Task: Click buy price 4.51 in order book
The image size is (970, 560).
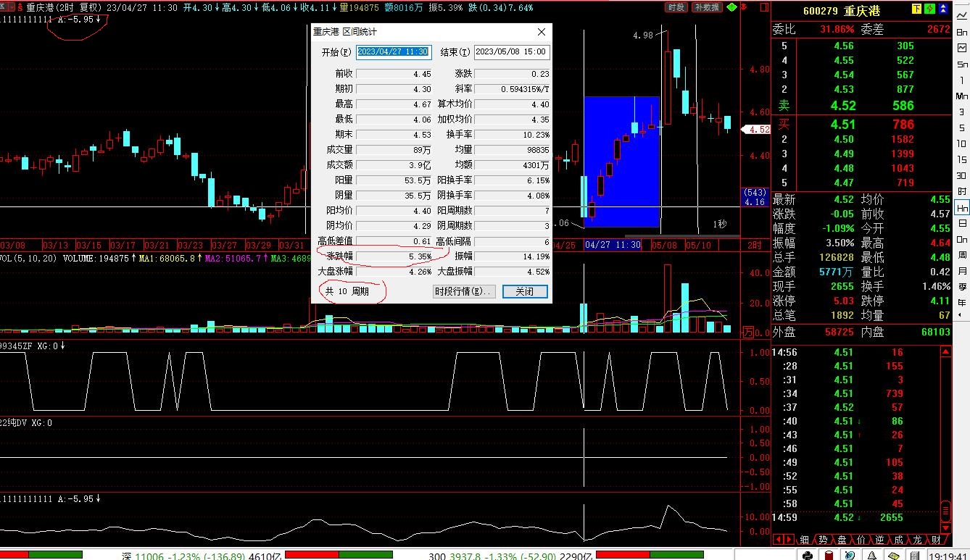Action: (x=842, y=124)
